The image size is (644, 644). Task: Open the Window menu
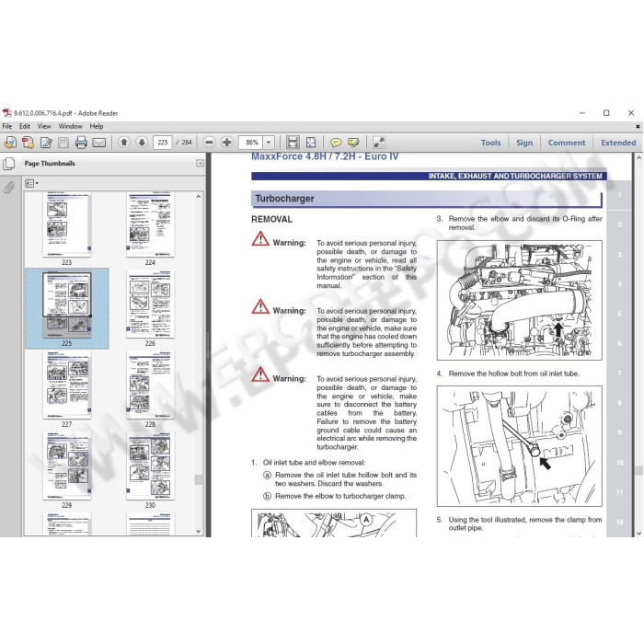[70, 126]
